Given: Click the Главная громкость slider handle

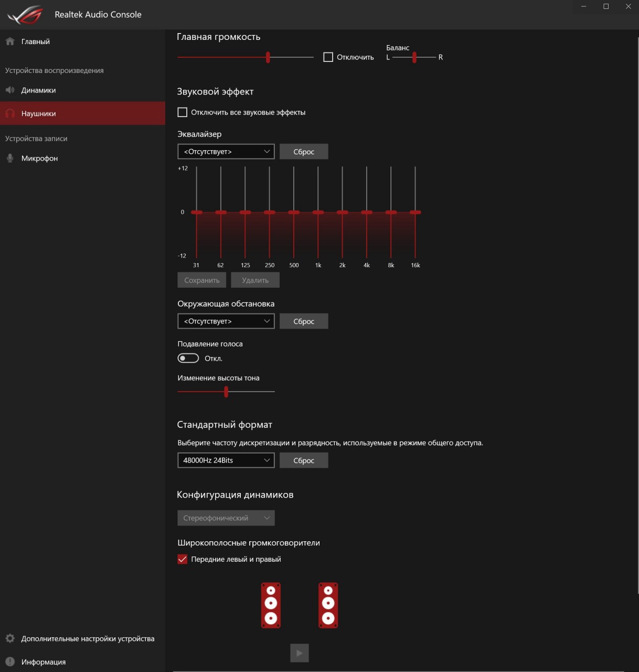Looking at the screenshot, I should pyautogui.click(x=268, y=57).
